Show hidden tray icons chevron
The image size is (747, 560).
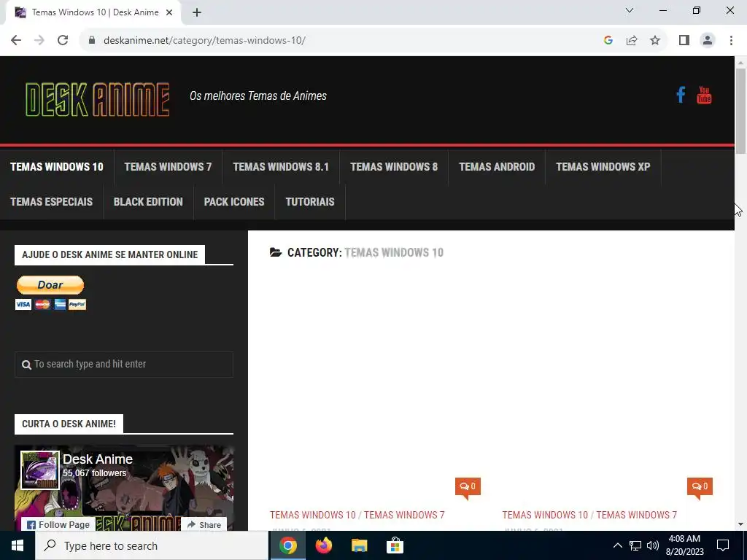[x=617, y=545]
